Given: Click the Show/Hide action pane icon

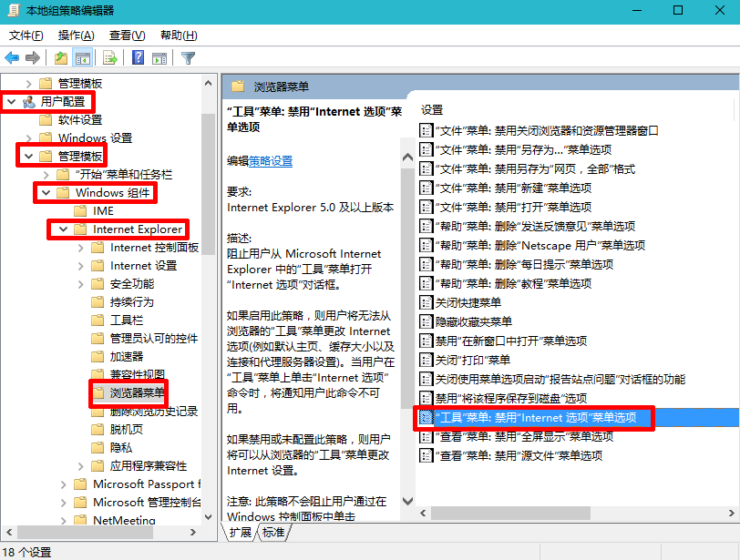Looking at the screenshot, I should coord(159,56).
